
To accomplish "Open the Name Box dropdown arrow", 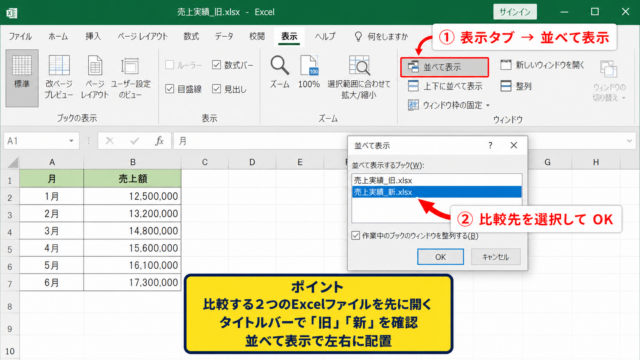I will click(71, 141).
